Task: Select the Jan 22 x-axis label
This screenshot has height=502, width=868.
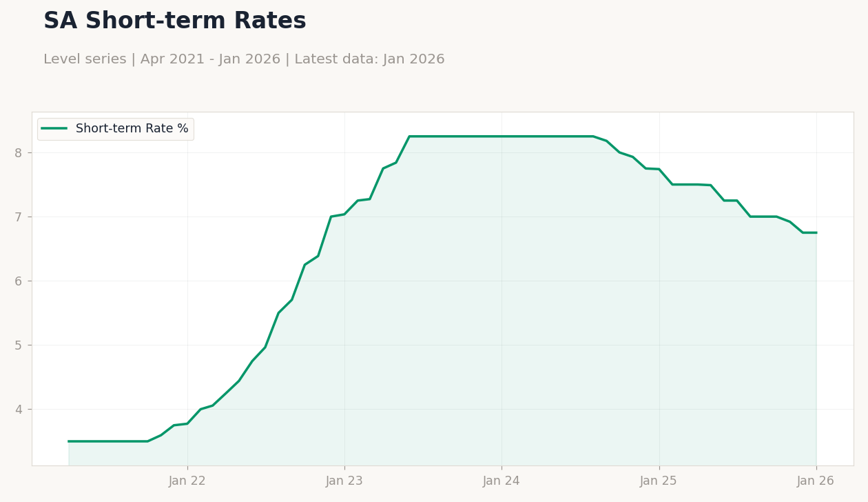Action: [x=187, y=481]
